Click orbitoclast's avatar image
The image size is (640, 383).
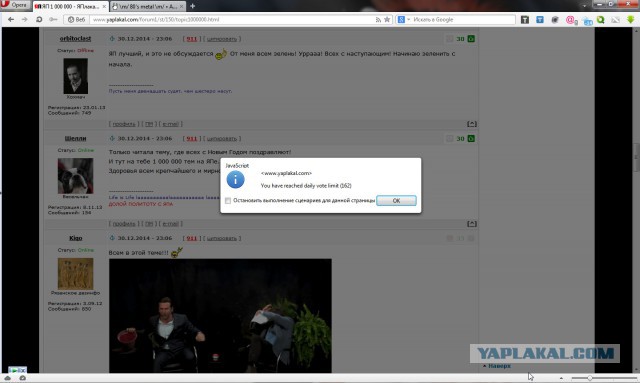click(76, 76)
